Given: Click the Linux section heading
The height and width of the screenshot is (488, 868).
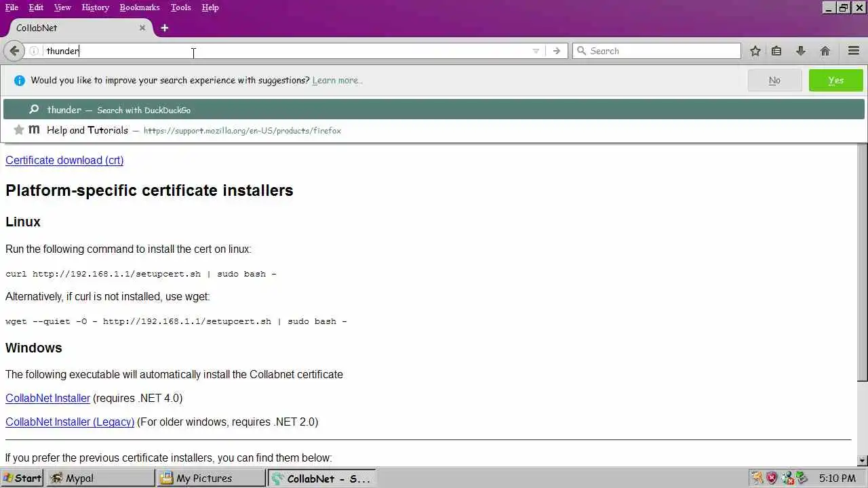Looking at the screenshot, I should pyautogui.click(x=23, y=222).
